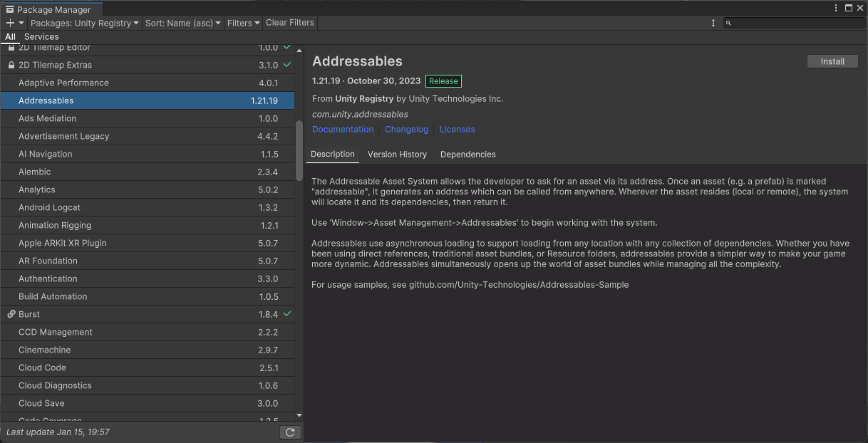868x443 pixels.
Task: Select the 2D Tilemap Extras package
Action: 147,65
